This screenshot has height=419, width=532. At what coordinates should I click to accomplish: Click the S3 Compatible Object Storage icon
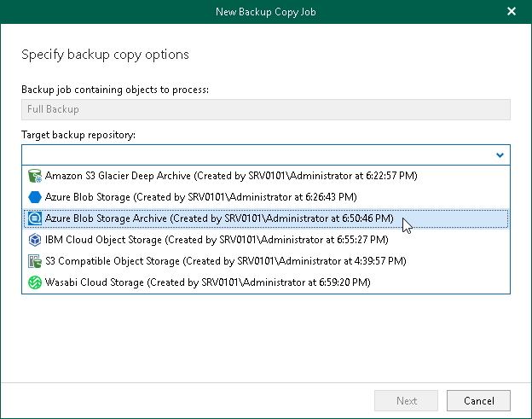click(x=35, y=261)
